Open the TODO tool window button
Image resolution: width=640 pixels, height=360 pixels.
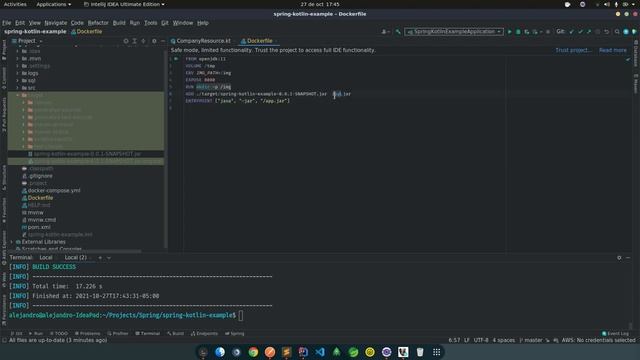click(x=59, y=333)
